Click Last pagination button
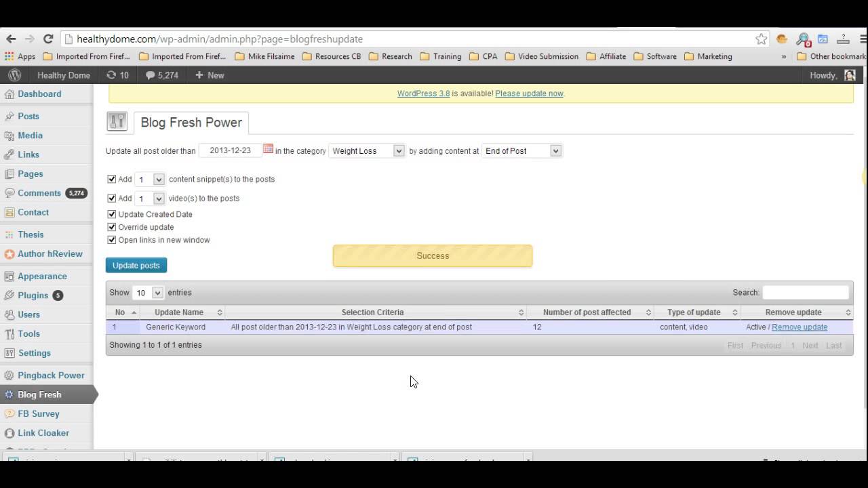 tap(834, 346)
